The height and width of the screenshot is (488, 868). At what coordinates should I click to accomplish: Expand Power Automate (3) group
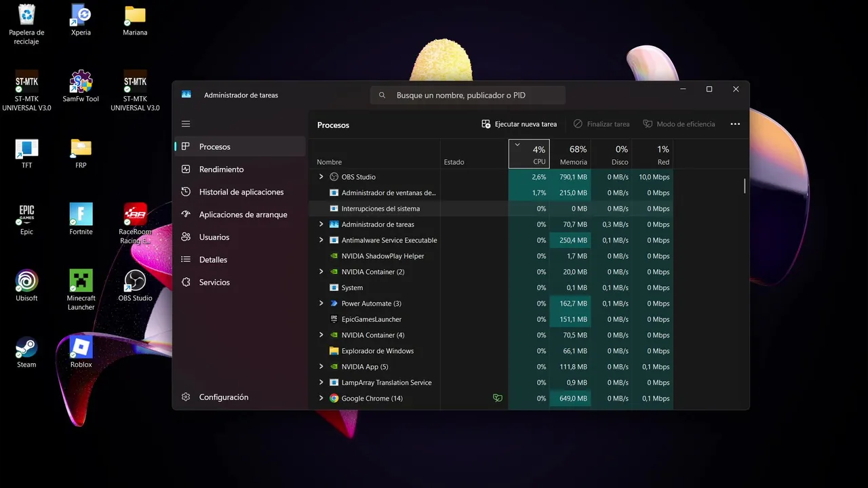coord(321,304)
